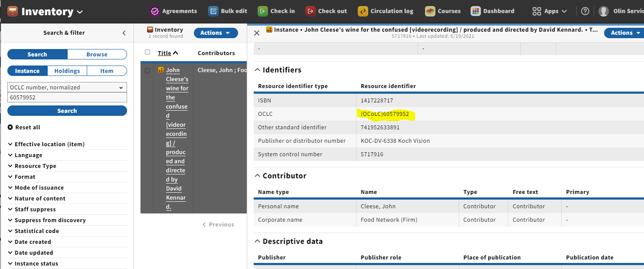Click the Reset all icon

coord(10,128)
